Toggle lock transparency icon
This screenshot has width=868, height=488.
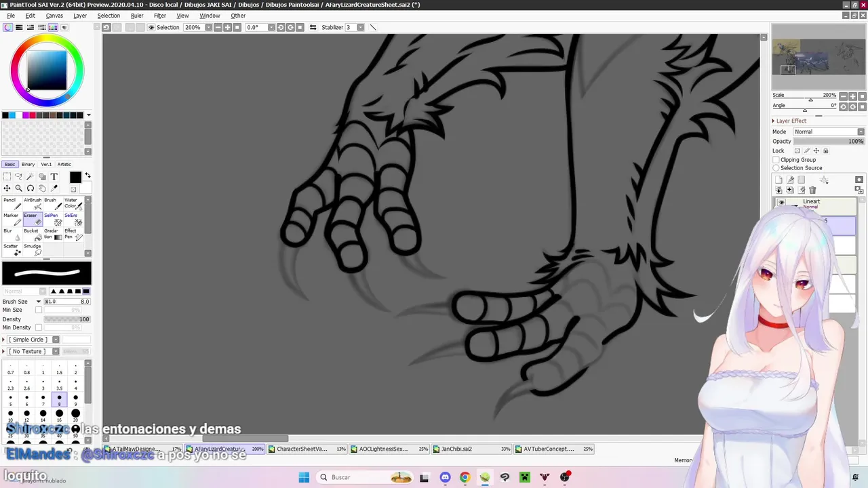[x=797, y=150]
